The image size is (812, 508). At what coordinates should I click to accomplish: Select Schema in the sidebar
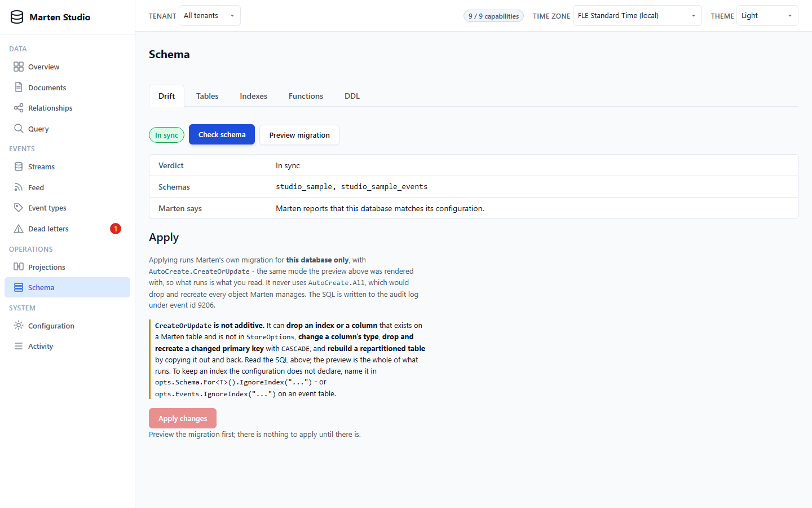[x=68, y=287]
